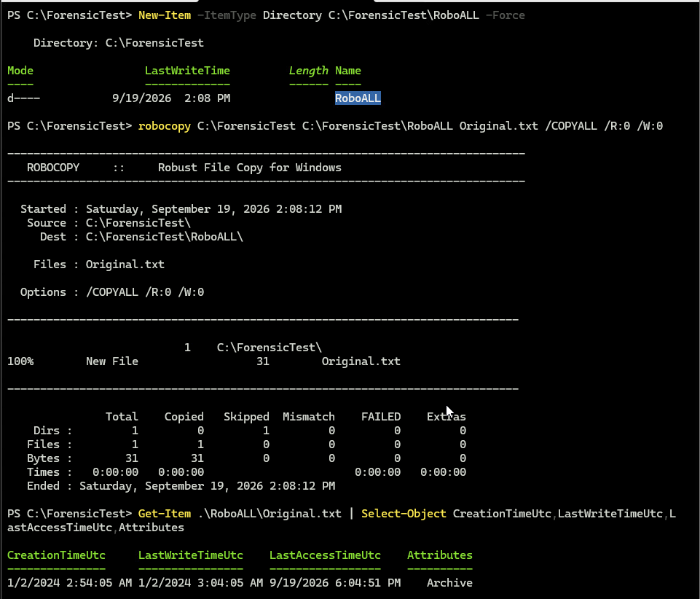This screenshot has width=700, height=599.
Task: Click 'Robust File Copy for Windows' text
Action: pyautogui.click(x=250, y=168)
